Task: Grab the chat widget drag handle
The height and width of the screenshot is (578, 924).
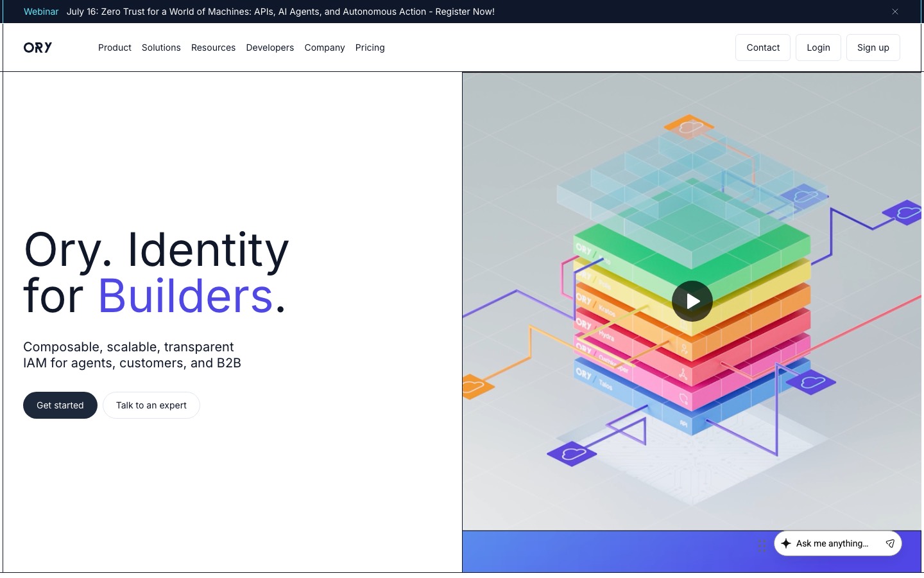Action: (762, 546)
